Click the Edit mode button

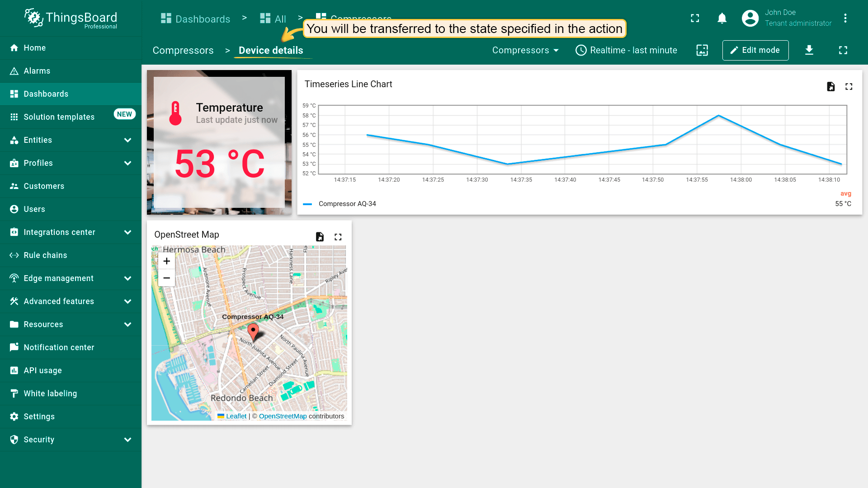[755, 50]
